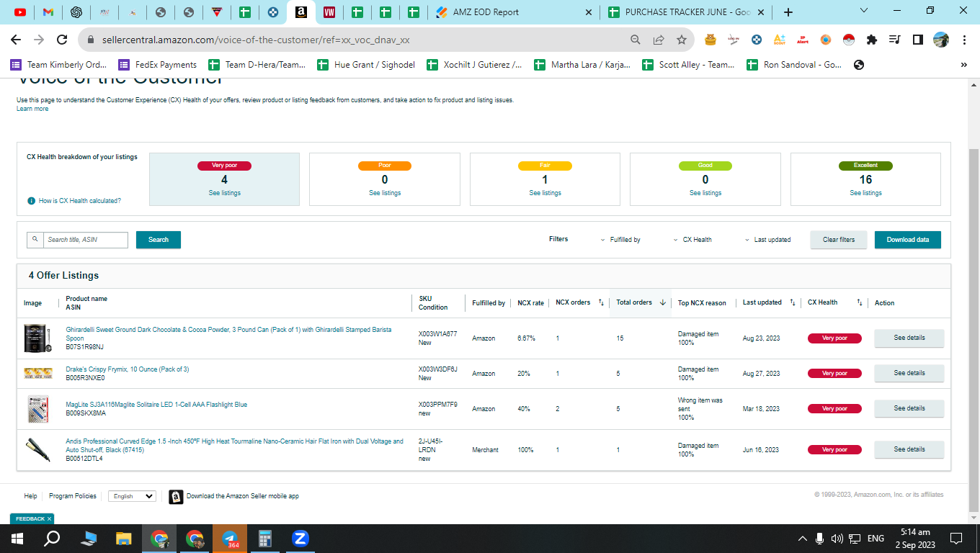980x553 pixels.
Task: Show more bookmarks with the overflow chevron
Action: [964, 65]
